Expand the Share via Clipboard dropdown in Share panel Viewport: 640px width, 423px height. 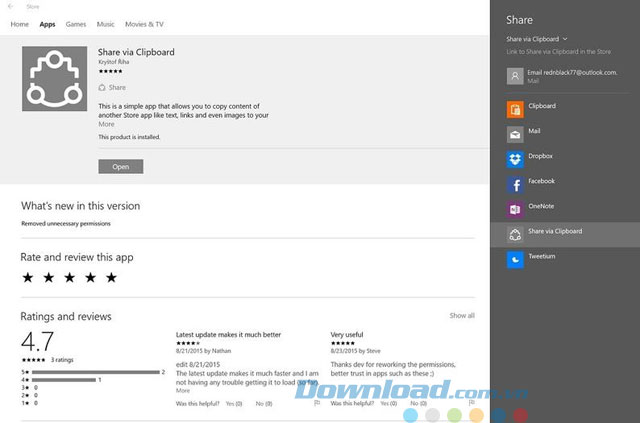click(537, 39)
